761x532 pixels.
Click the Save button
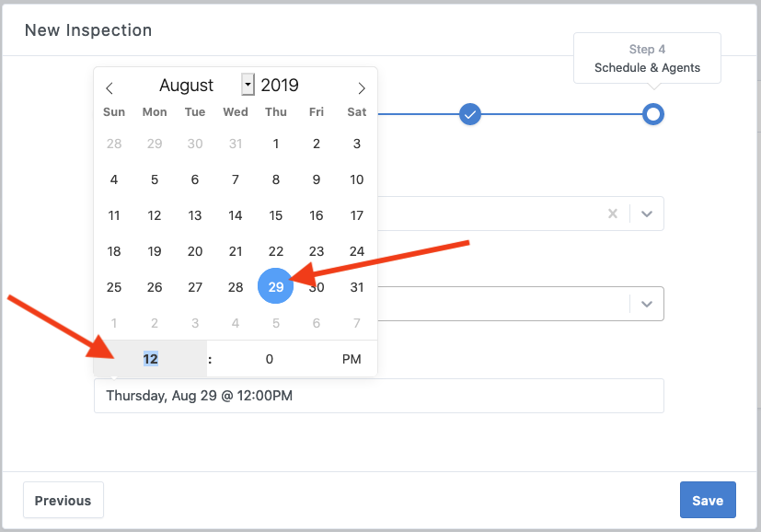coord(707,500)
